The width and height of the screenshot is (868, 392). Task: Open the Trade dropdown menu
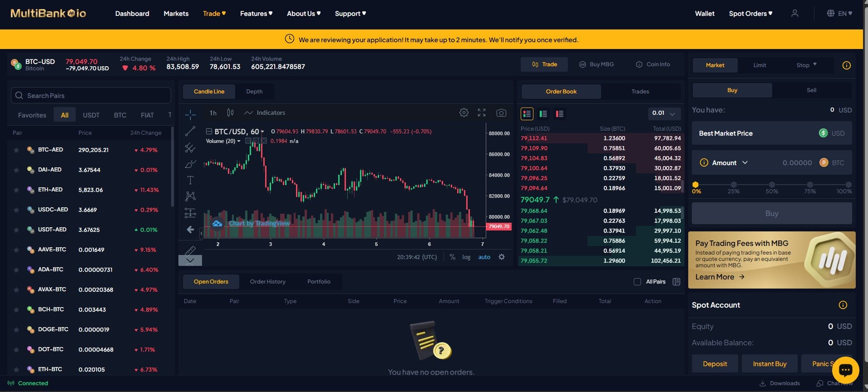(214, 14)
